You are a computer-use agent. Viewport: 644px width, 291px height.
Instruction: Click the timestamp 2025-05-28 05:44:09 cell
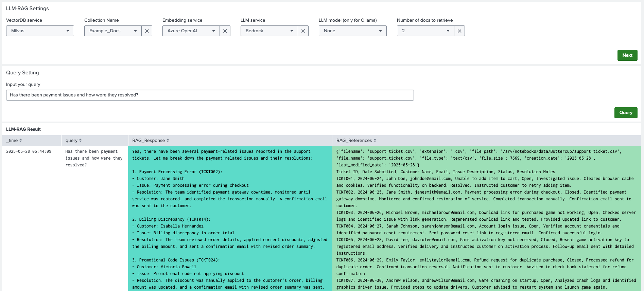(29, 151)
